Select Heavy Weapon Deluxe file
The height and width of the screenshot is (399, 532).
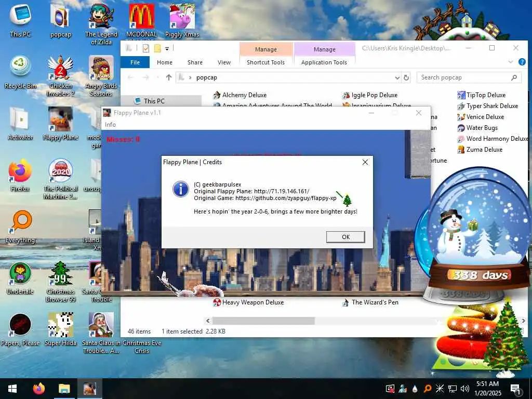click(x=248, y=302)
